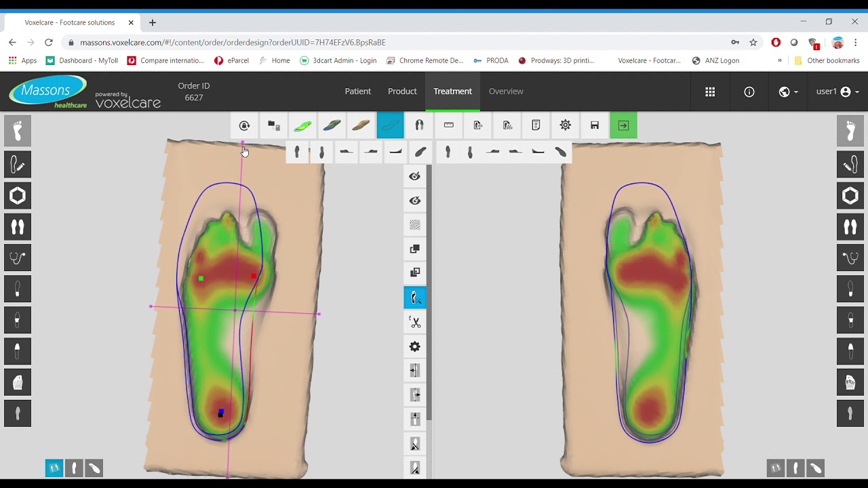Screen dimensions: 868x488
Task: Select the left-panel foot edit pencil tool
Action: [x=18, y=165]
